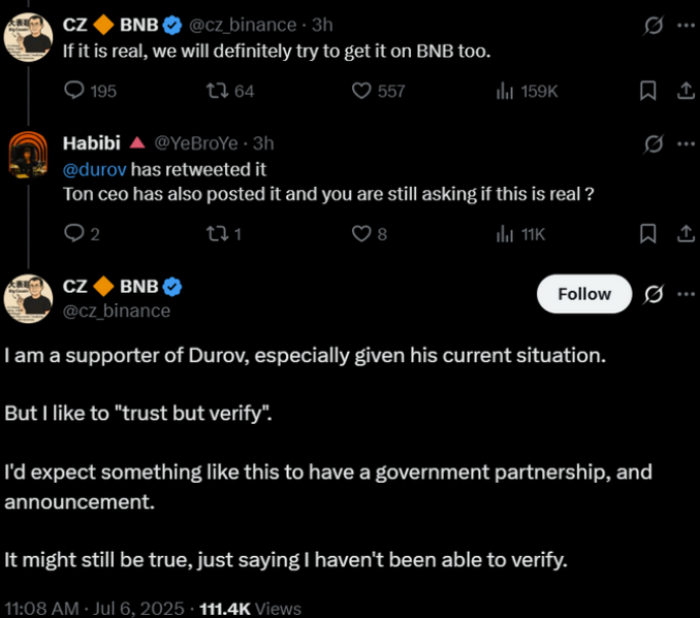Follow CZ BNB account

(x=584, y=294)
